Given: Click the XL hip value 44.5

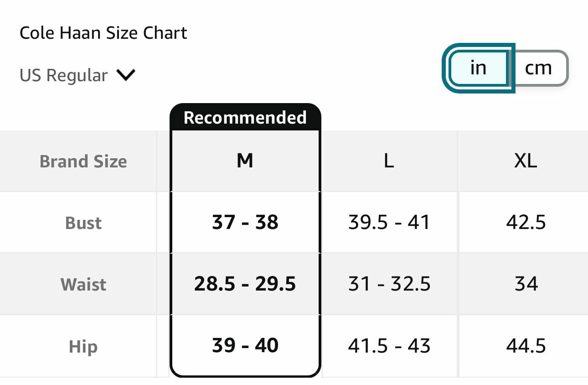Looking at the screenshot, I should click(526, 345).
